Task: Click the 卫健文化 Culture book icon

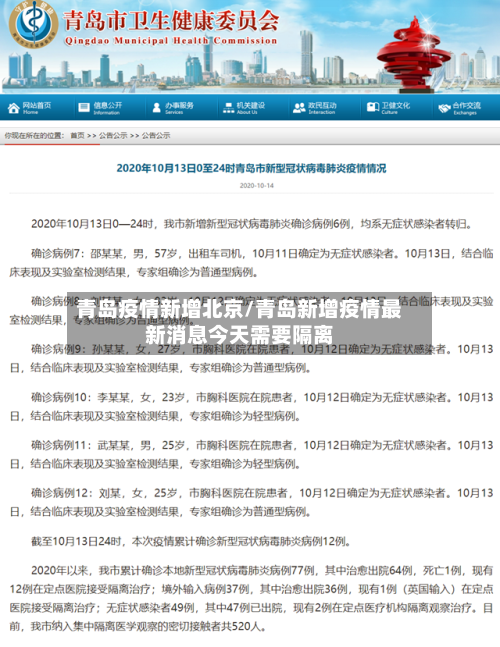Action: [373, 108]
